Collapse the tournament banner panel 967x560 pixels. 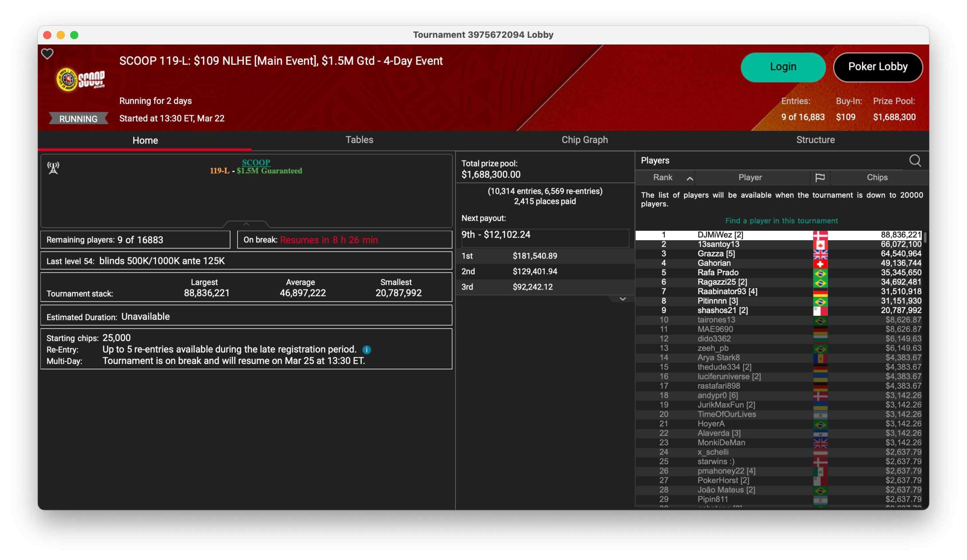coord(246,224)
